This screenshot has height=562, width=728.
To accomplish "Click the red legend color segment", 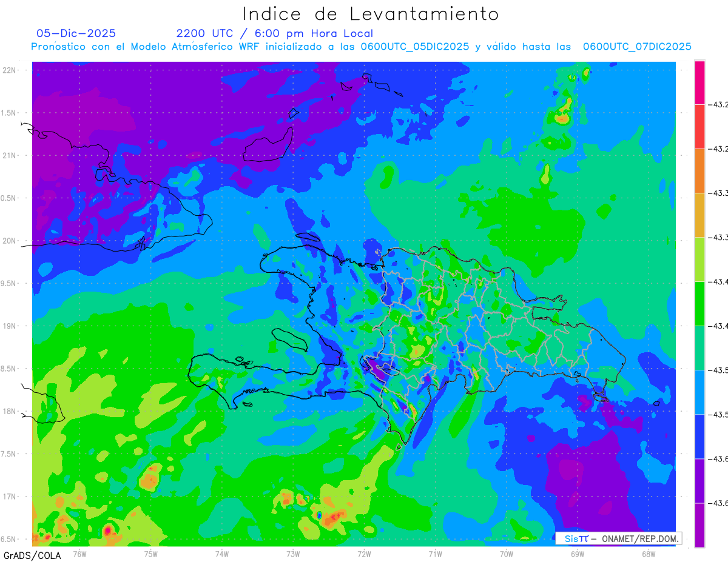I will point(699,127).
